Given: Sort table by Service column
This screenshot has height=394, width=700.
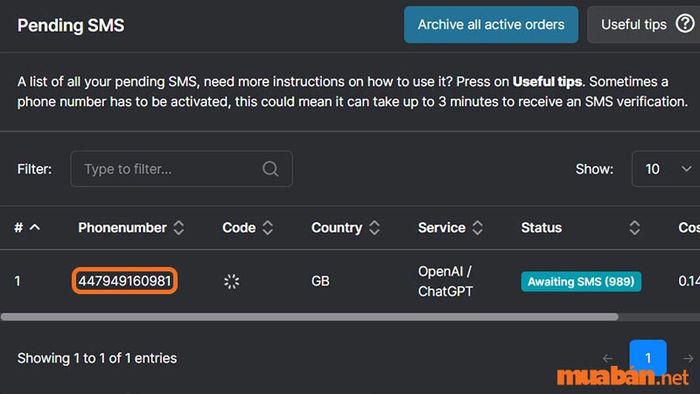Looking at the screenshot, I should tap(477, 228).
